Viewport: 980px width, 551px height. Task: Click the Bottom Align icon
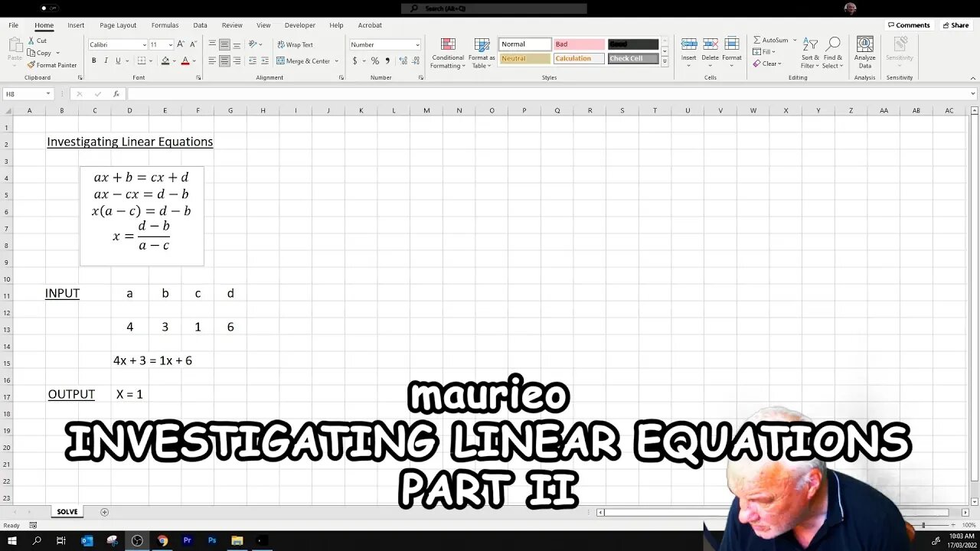237,44
